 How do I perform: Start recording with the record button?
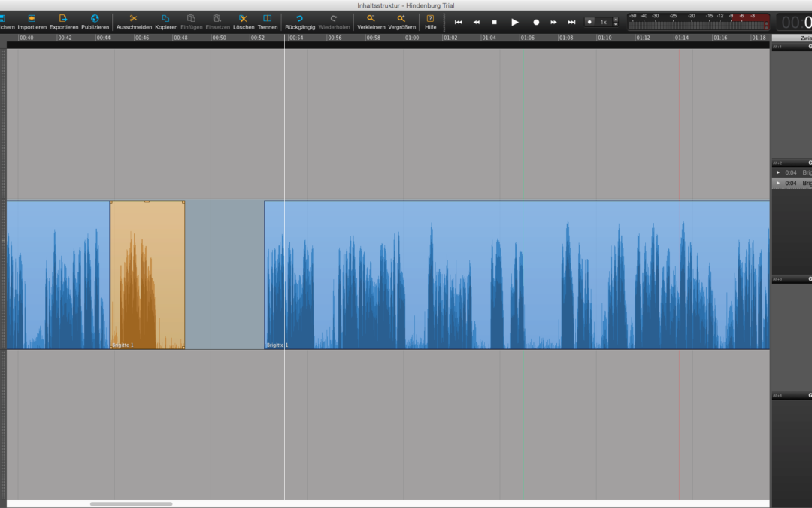(536, 23)
